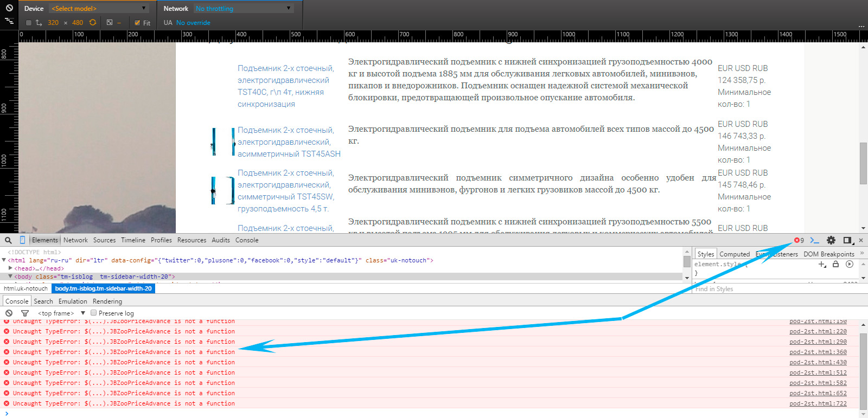The height and width of the screenshot is (418, 868).
Task: Click new style rule plus icon
Action: coord(822,265)
